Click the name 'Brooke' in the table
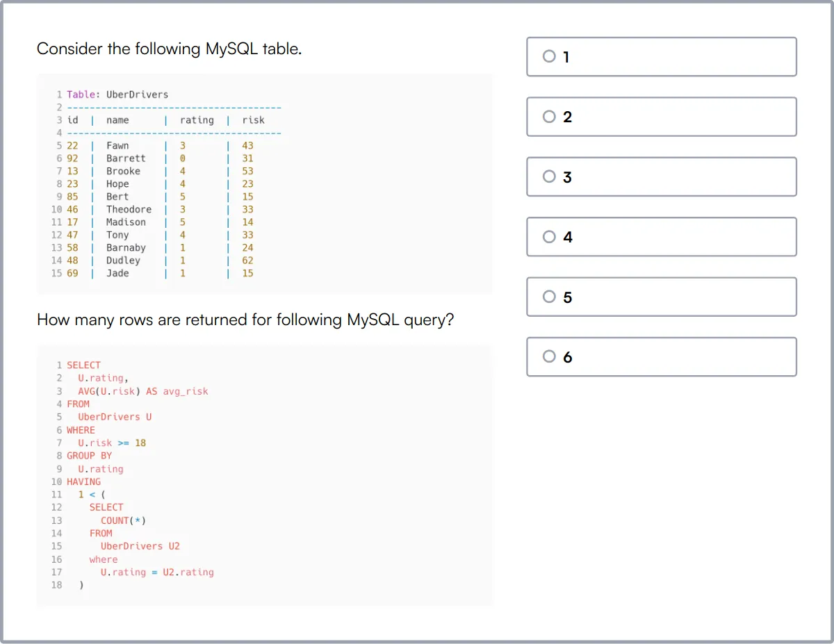This screenshot has height=644, width=834. (x=123, y=171)
